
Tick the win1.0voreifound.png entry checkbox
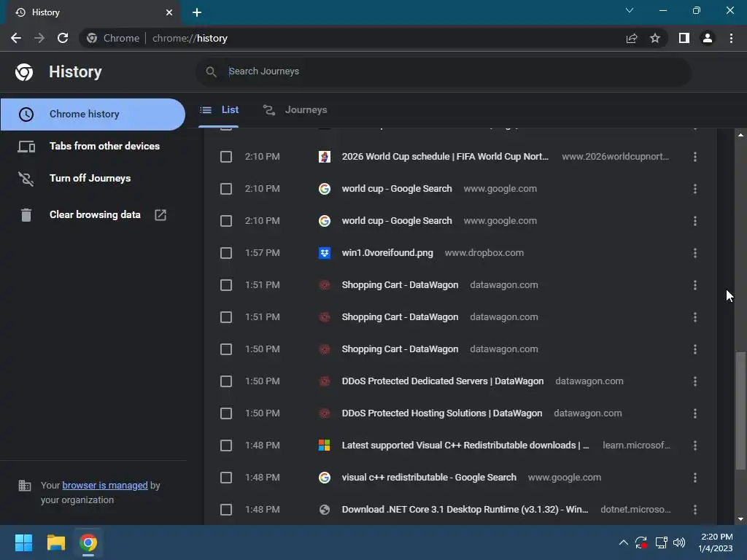(226, 253)
